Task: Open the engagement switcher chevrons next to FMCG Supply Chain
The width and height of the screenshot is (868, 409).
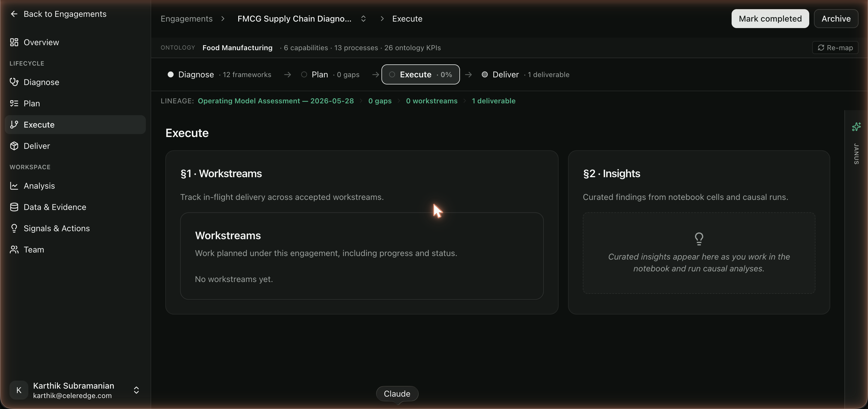Action: click(x=363, y=19)
